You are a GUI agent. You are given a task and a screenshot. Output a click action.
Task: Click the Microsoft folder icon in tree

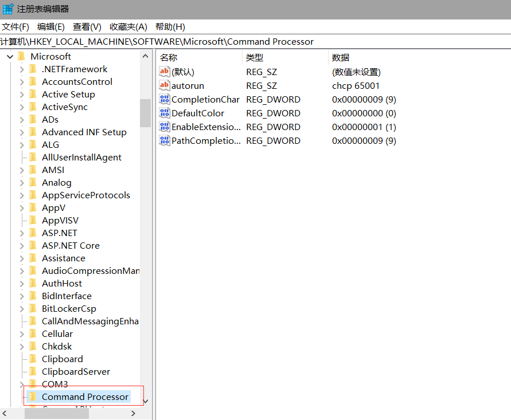point(22,56)
